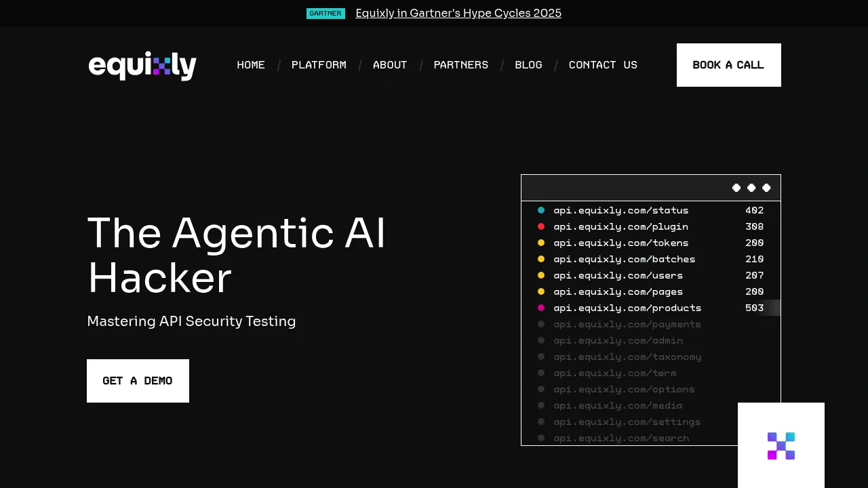Click dimmed api.equixly.com/options row
This screenshot has height=488, width=868.
625,389
